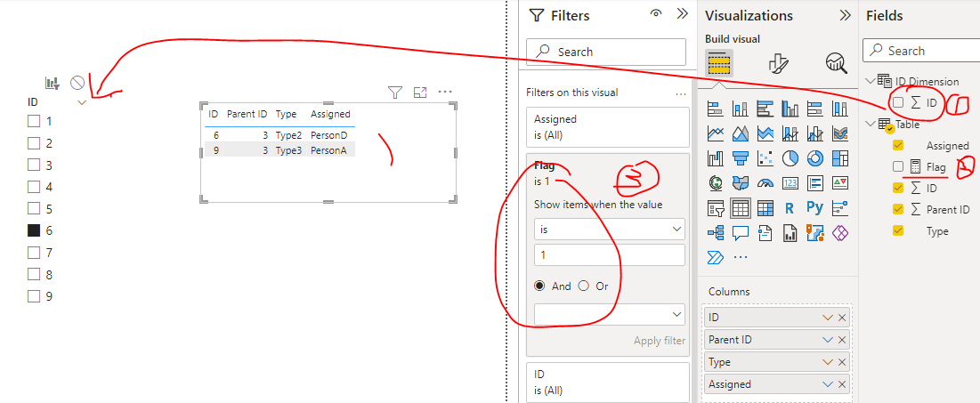This screenshot has height=403, width=980.
Task: Click the Apply filter button
Action: 659,341
